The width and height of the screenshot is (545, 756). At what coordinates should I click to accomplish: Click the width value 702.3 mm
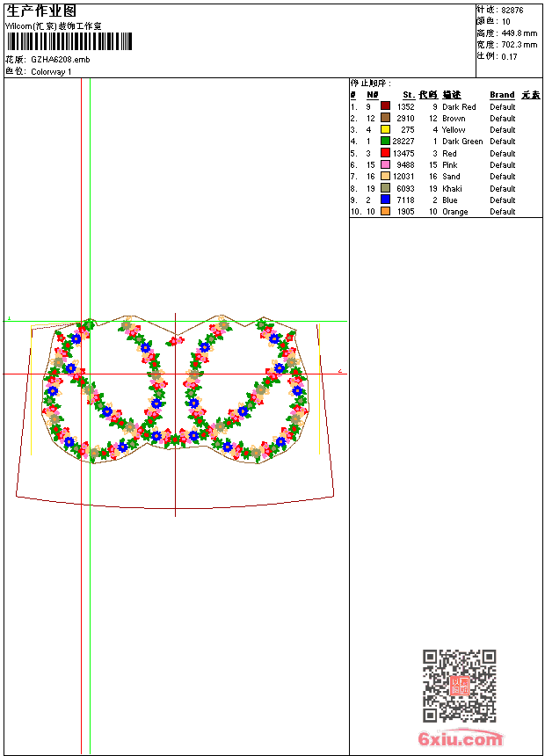[x=519, y=45]
